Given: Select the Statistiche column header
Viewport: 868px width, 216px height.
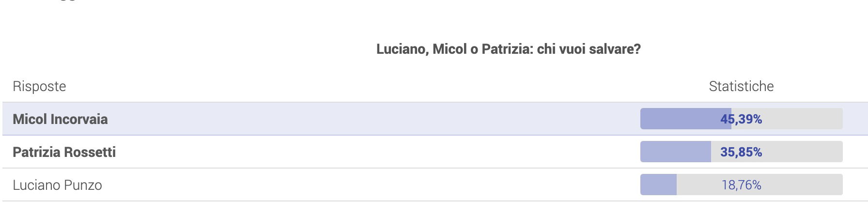Looking at the screenshot, I should pos(741,86).
